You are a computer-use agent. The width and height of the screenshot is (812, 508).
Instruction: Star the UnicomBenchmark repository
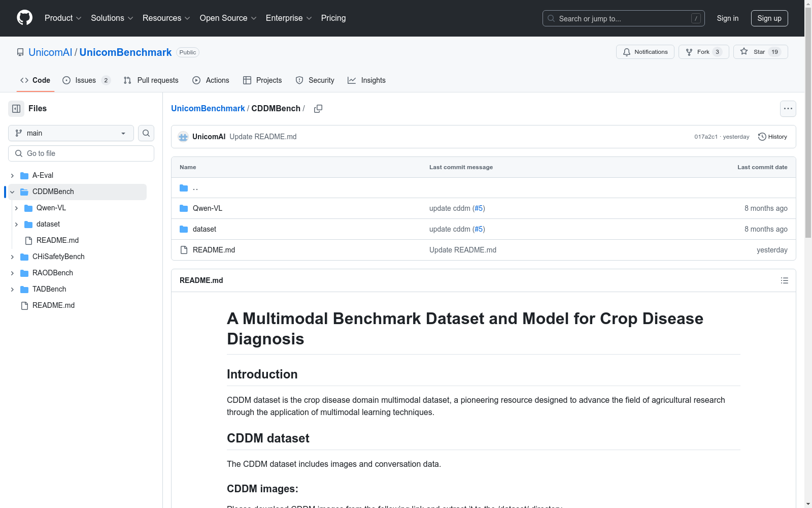[x=760, y=52]
